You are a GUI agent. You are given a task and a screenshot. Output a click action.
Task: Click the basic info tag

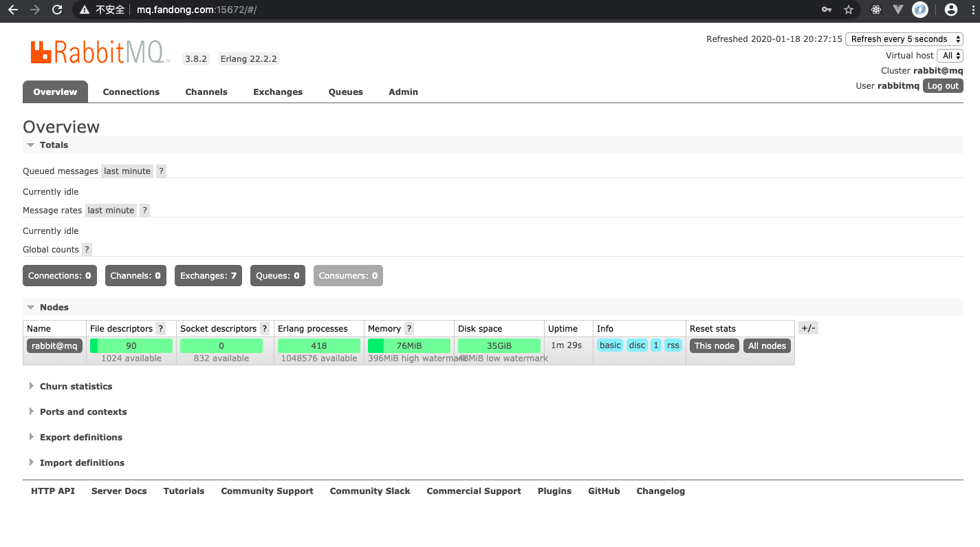tap(610, 345)
